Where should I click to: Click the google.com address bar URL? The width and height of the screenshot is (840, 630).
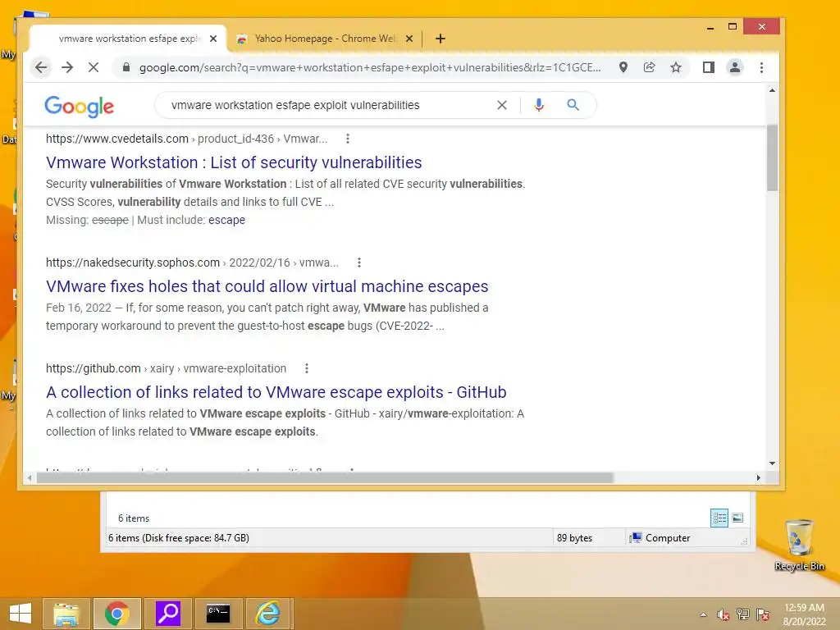point(370,67)
